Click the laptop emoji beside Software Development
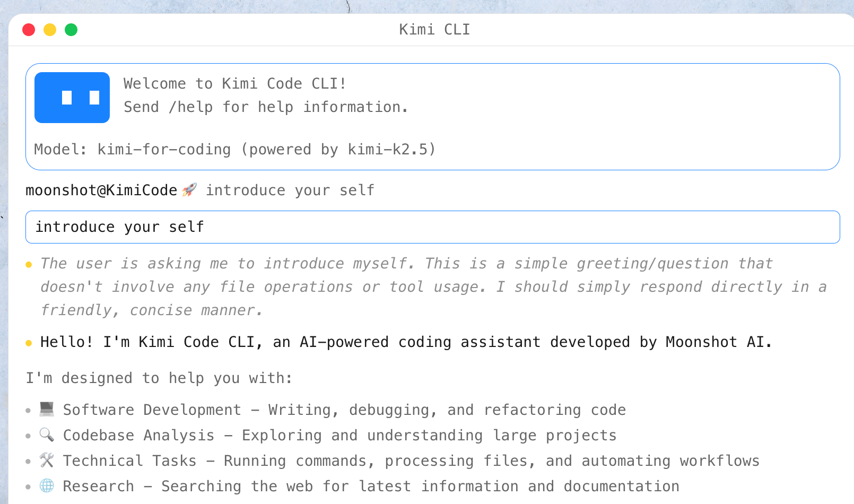Viewport: 854px width, 504px height. pyautogui.click(x=47, y=409)
